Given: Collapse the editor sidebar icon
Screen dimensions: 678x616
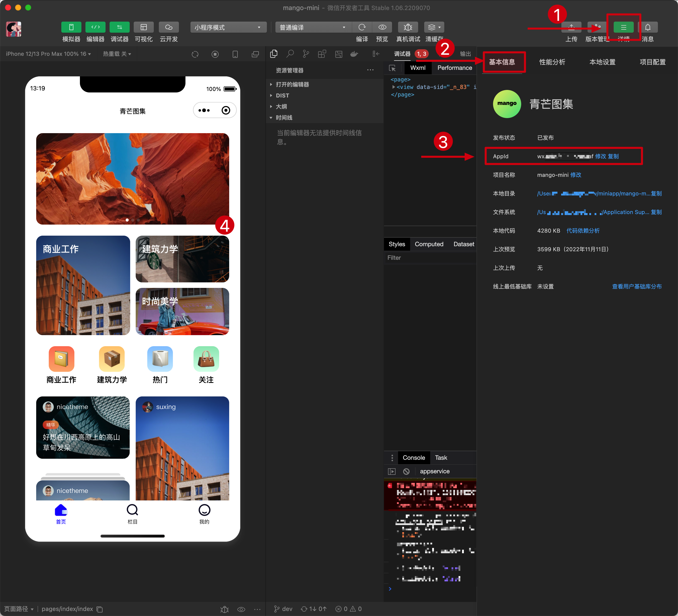Looking at the screenshot, I should coord(376,54).
